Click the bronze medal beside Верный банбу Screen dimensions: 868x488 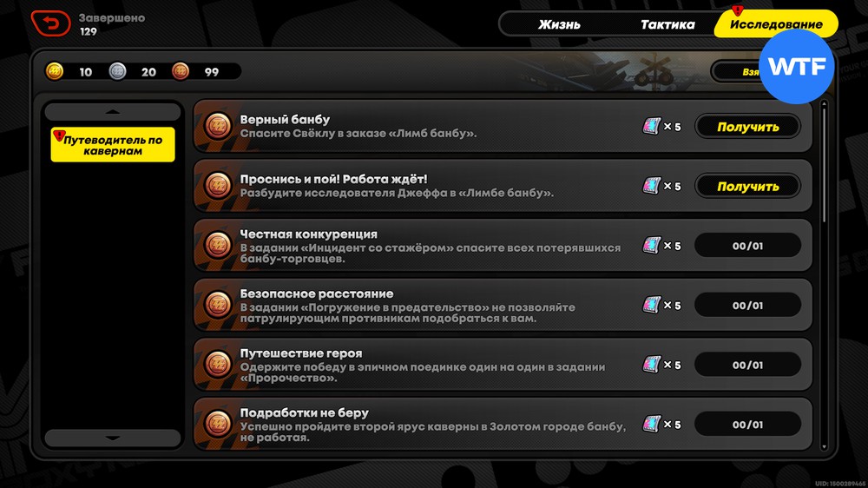[218, 126]
